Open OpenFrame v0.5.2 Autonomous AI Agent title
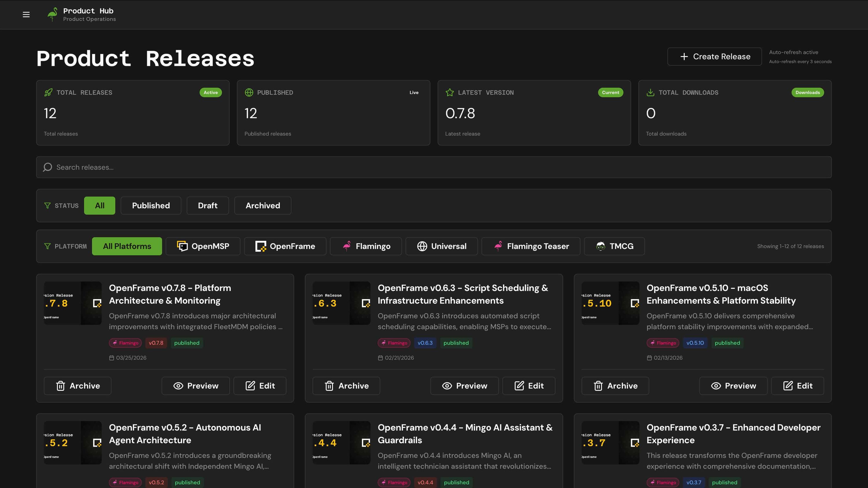 click(185, 434)
